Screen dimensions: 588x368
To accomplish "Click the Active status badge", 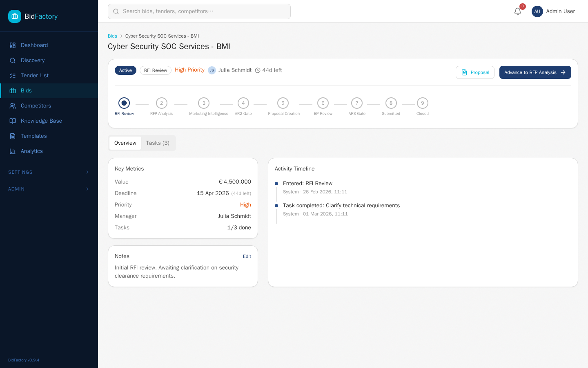I will pos(125,70).
